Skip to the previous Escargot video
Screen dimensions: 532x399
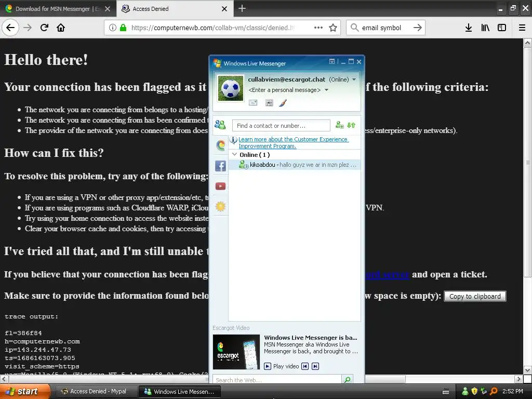point(305,366)
